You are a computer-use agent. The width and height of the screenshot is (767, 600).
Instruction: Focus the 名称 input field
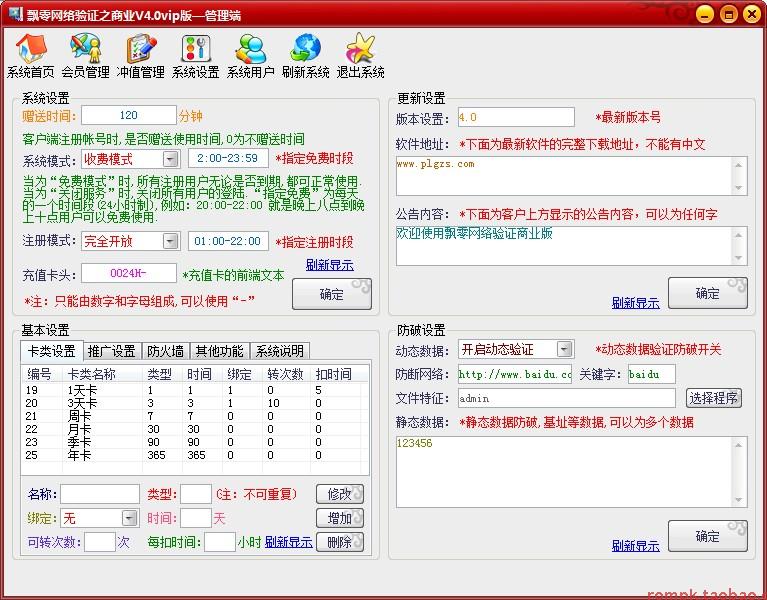click(100, 494)
